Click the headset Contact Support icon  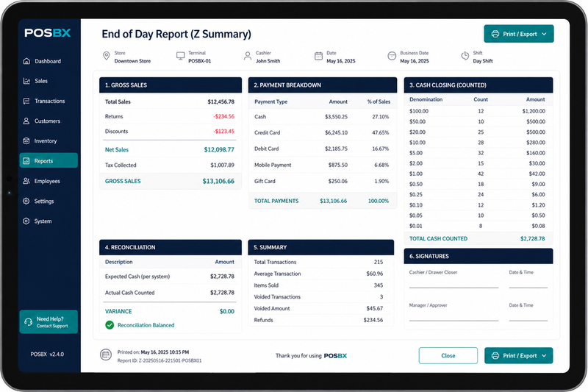(x=28, y=322)
